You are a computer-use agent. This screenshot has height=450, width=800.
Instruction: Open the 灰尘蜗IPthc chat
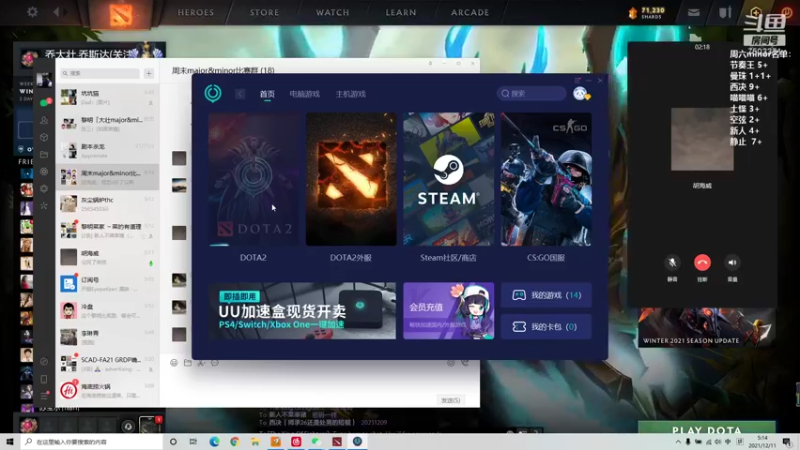coord(107,204)
